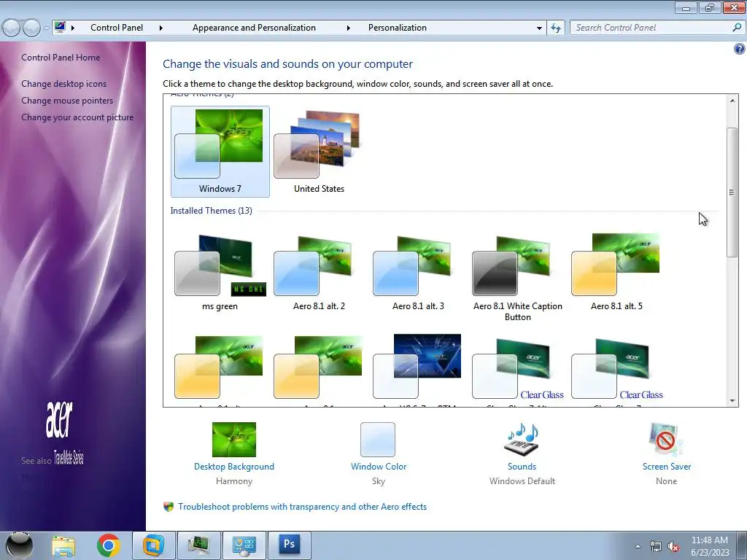The image size is (747, 560).
Task: Open the muted volume tray icon
Action: coord(673,547)
